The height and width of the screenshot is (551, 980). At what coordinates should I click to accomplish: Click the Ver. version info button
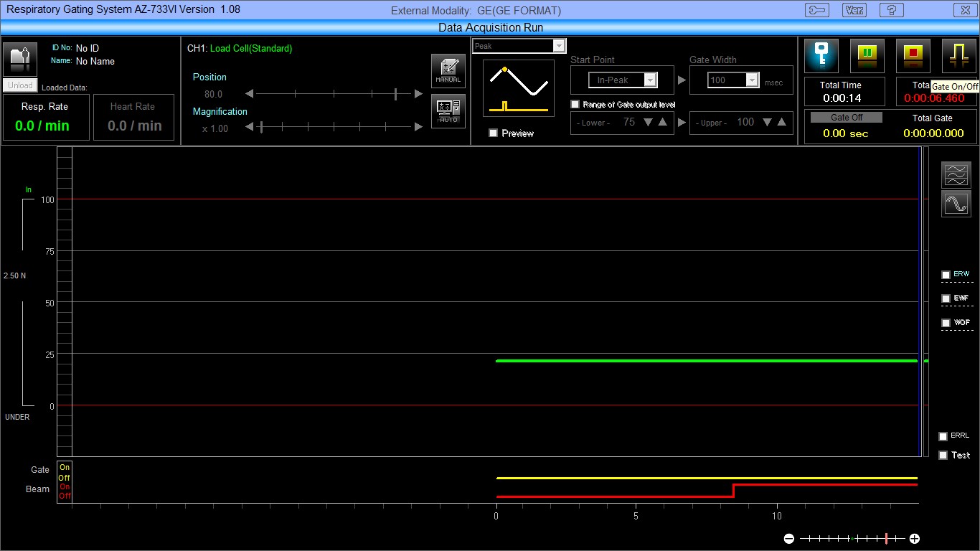(854, 10)
